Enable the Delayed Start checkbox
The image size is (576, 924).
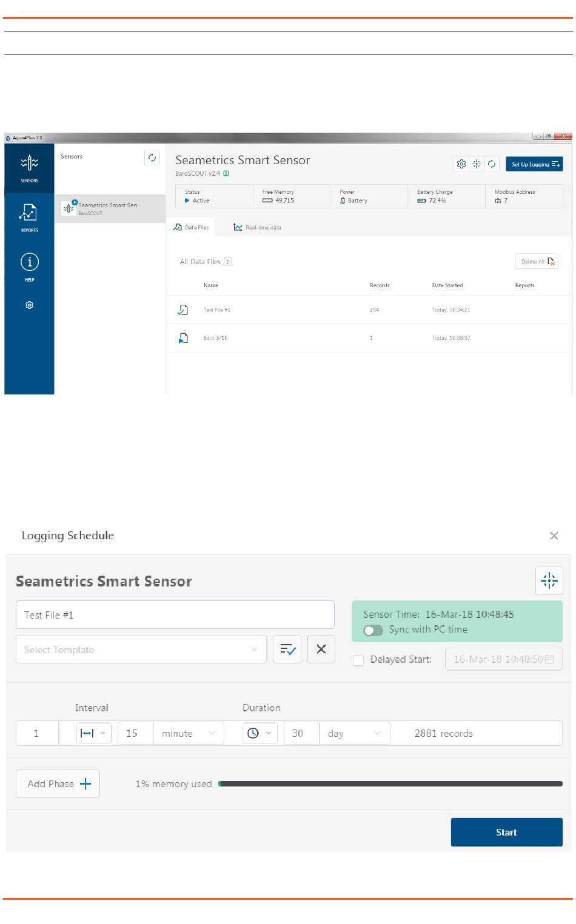[x=358, y=660]
